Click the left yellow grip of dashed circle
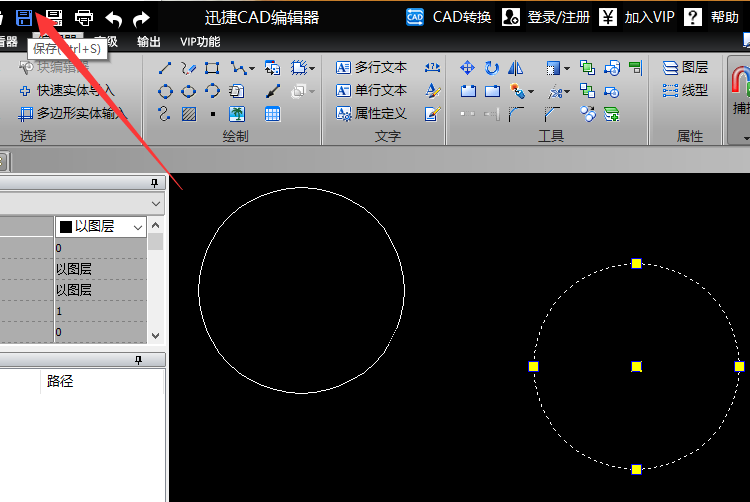This screenshot has height=502, width=750. [x=533, y=366]
